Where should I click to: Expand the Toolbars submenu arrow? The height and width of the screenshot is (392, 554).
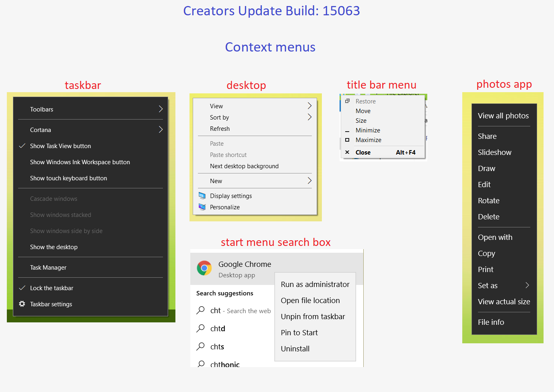161,109
